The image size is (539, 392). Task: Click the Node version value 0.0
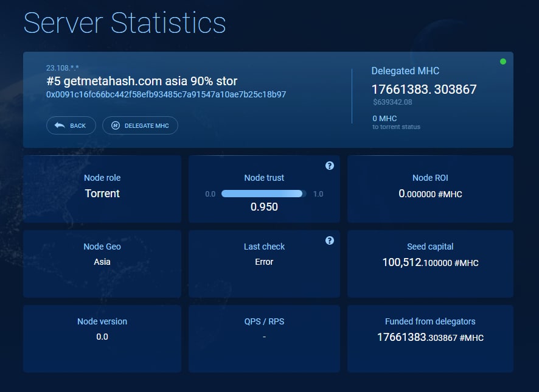click(102, 337)
